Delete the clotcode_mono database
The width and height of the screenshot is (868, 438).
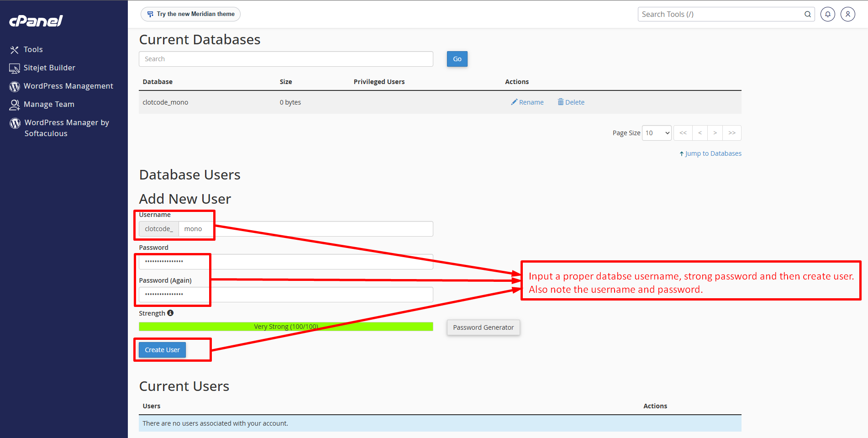(x=571, y=102)
